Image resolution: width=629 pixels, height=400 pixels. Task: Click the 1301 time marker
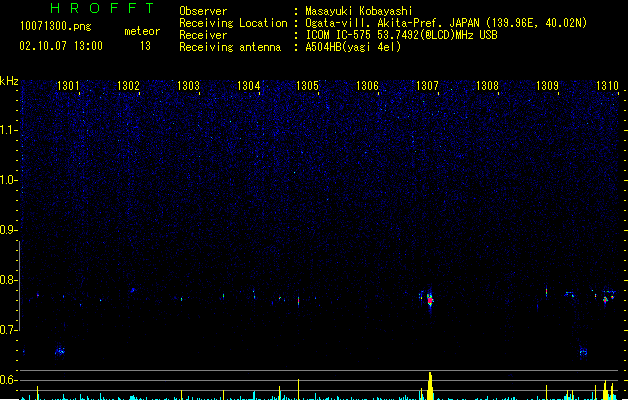68,86
